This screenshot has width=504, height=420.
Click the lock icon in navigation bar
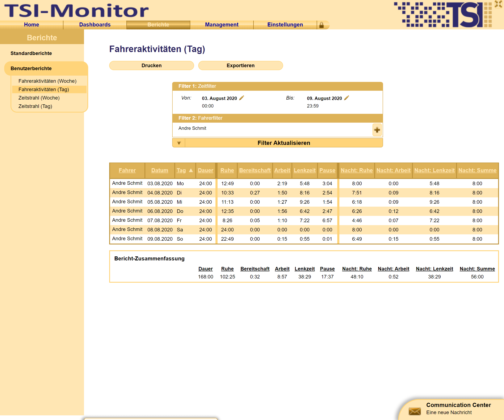point(321,25)
